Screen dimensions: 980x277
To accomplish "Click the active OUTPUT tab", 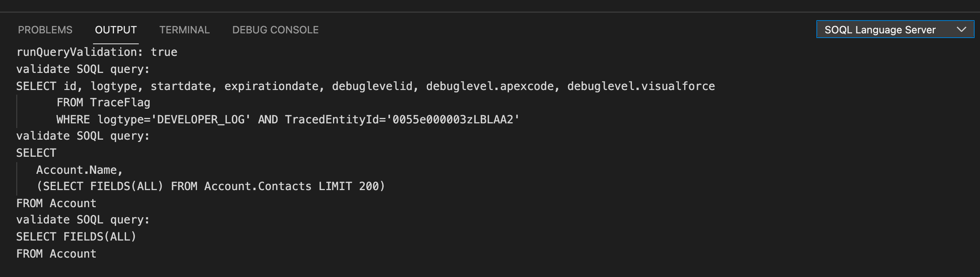I will [x=116, y=29].
